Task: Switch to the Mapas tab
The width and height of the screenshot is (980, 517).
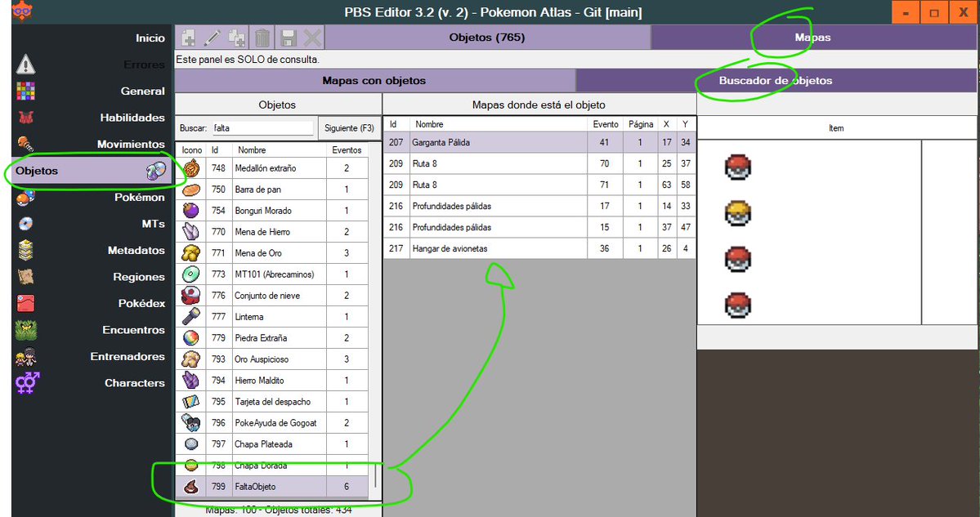Action: pyautogui.click(x=813, y=38)
